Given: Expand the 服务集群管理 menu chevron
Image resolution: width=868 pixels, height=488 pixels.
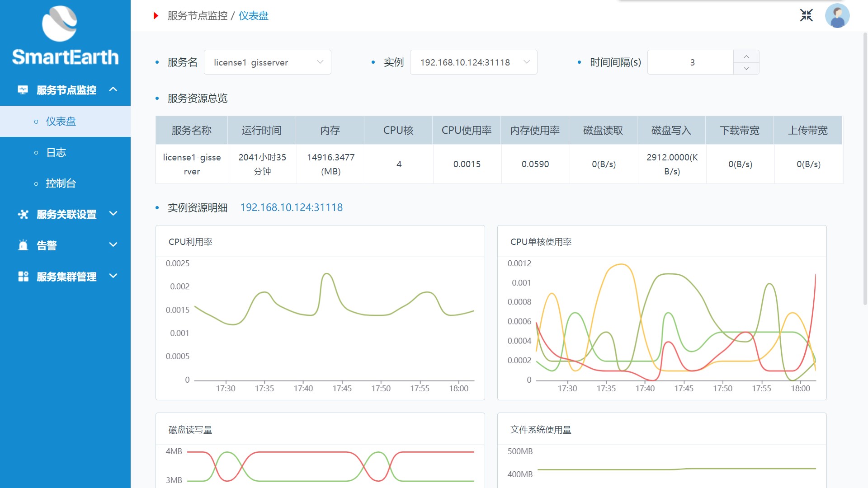Looking at the screenshot, I should point(113,276).
